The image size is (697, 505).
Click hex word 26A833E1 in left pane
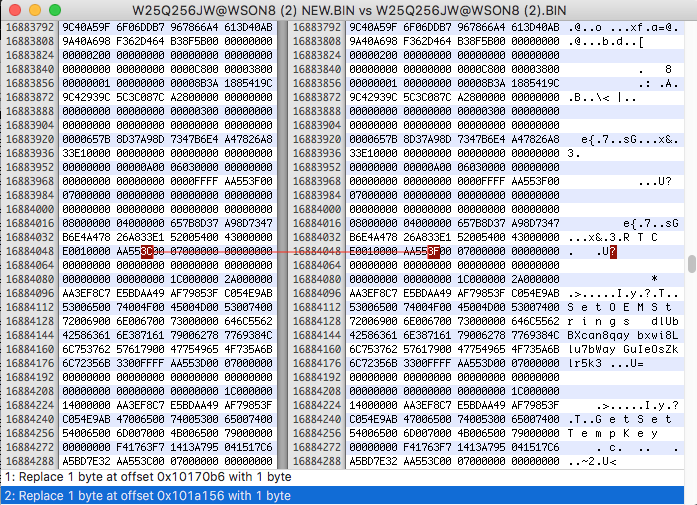(x=140, y=237)
